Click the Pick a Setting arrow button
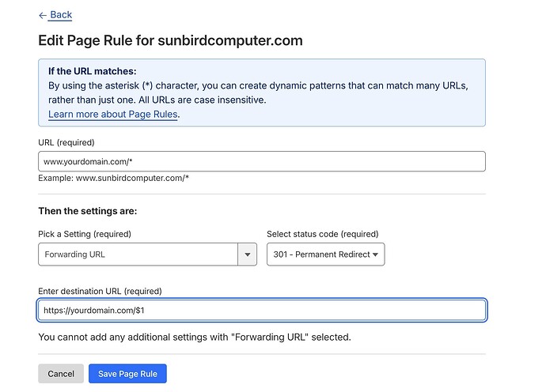Viewport: 546px width, 392px height. coord(248,254)
